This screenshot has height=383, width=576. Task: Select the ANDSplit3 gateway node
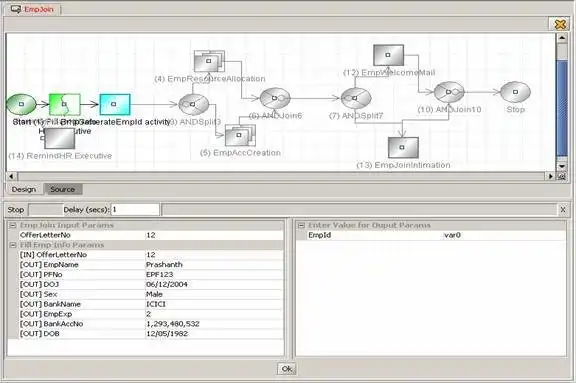tap(194, 104)
